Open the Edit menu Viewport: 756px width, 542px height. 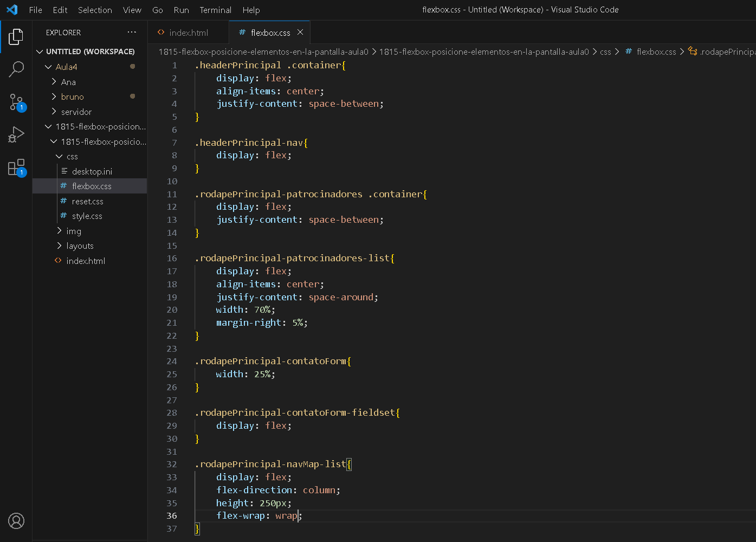[60, 10]
